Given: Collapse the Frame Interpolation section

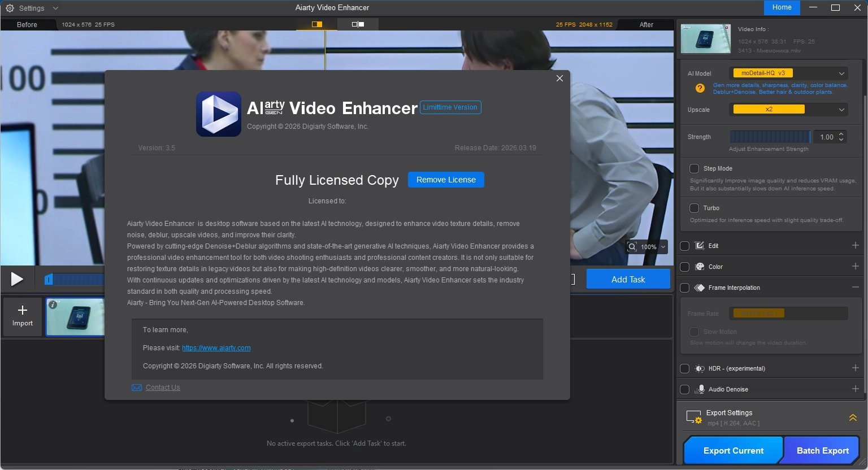Looking at the screenshot, I should tap(855, 287).
